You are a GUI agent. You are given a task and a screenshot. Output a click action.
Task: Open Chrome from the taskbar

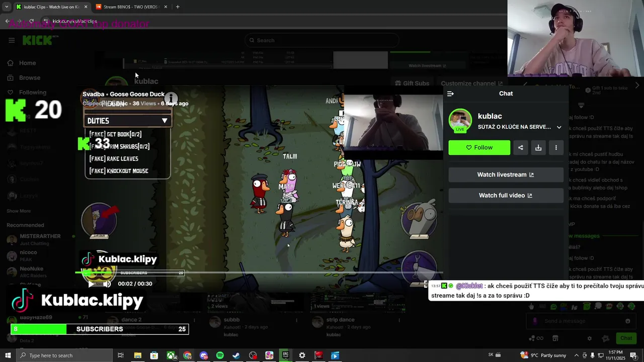(x=187, y=355)
